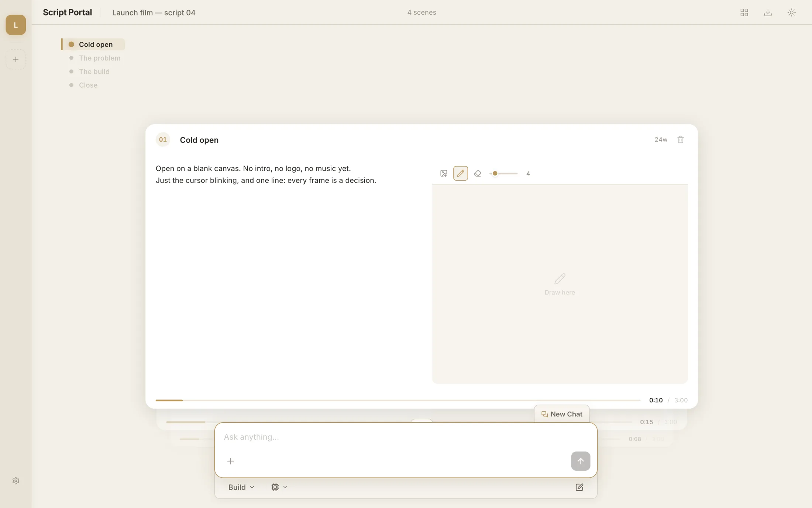Select Cold open in scene list
The image size is (812, 508).
click(93, 44)
